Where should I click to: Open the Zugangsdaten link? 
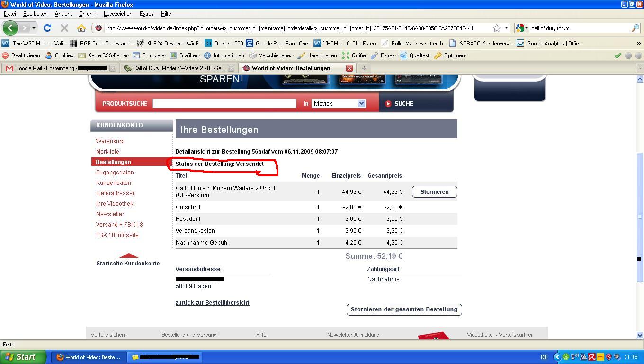point(115,173)
